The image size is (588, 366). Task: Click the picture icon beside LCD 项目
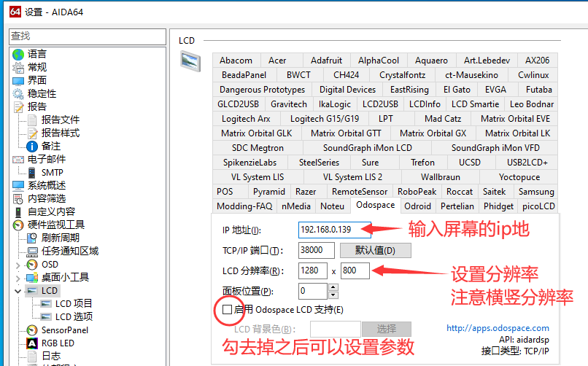[x=46, y=304]
